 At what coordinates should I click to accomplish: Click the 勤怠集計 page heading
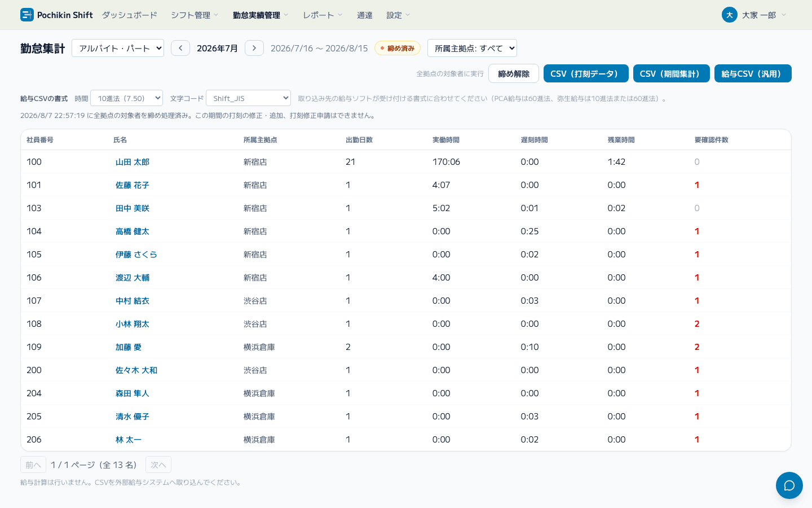(x=43, y=49)
